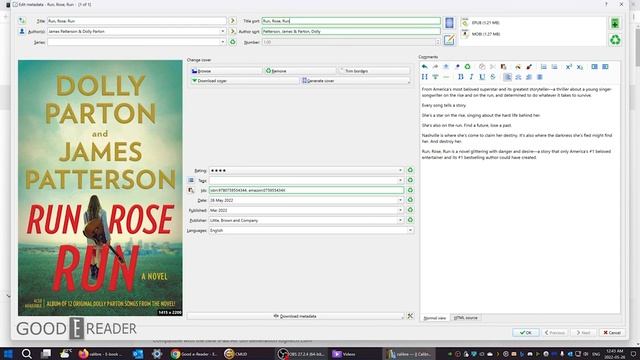Open the Windows Start button

(8, 353)
